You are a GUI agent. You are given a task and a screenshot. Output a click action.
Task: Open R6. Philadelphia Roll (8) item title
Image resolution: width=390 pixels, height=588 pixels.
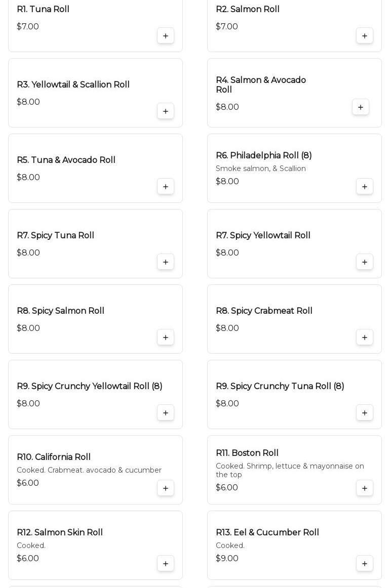(263, 155)
